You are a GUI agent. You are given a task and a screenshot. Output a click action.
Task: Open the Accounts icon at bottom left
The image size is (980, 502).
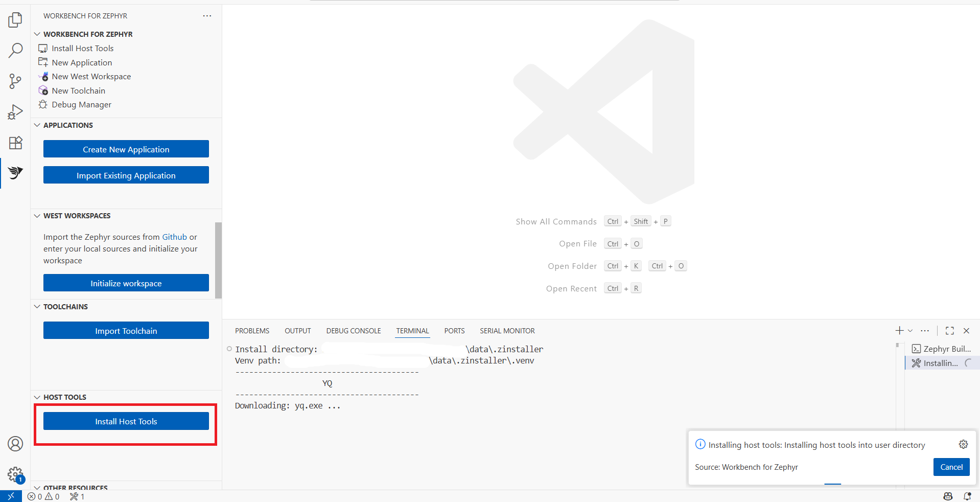point(15,444)
